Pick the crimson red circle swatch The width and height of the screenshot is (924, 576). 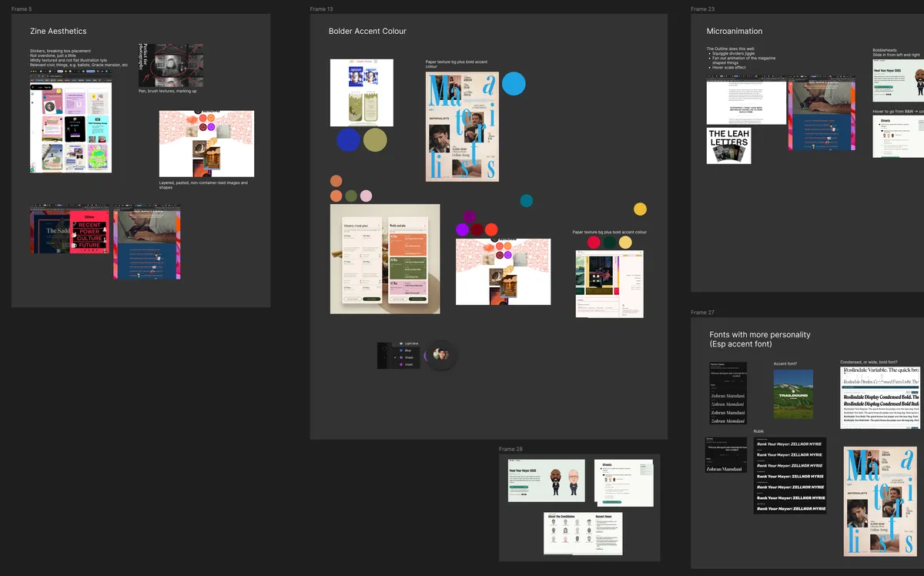[x=594, y=243]
